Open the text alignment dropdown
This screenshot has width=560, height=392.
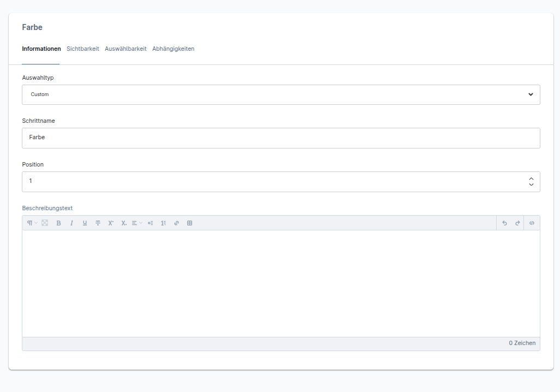[x=137, y=223]
